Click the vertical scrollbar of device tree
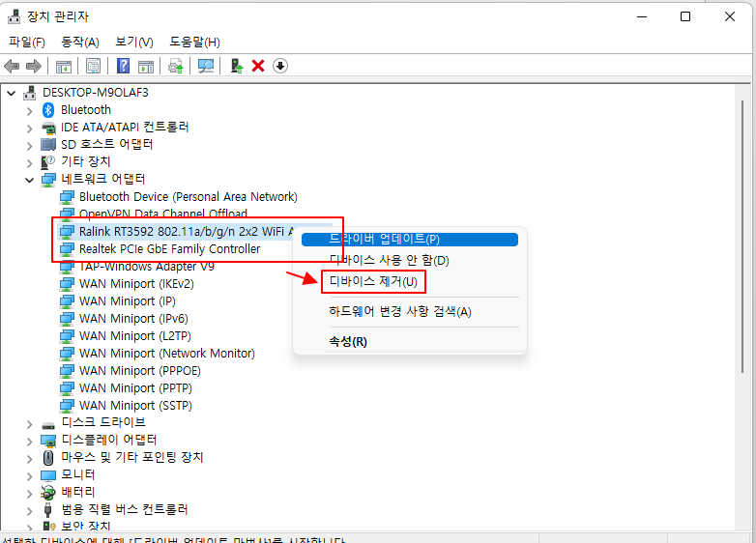 [x=742, y=236]
